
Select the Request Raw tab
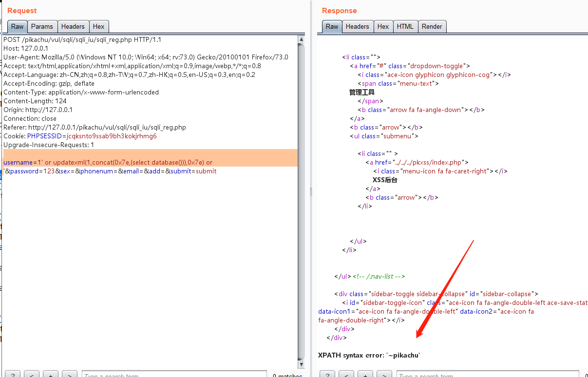[18, 27]
